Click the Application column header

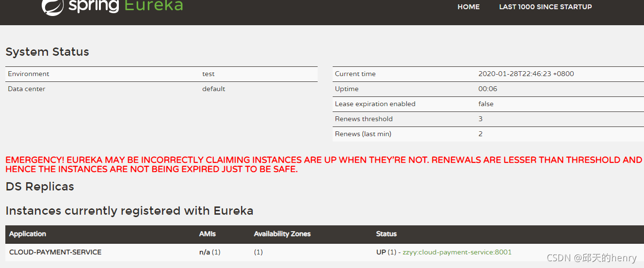point(28,234)
